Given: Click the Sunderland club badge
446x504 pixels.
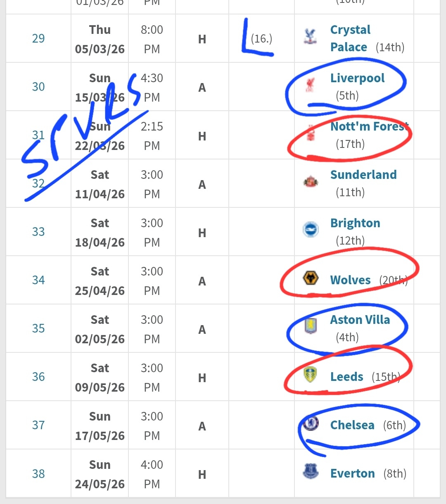Looking at the screenshot, I should 310,181.
